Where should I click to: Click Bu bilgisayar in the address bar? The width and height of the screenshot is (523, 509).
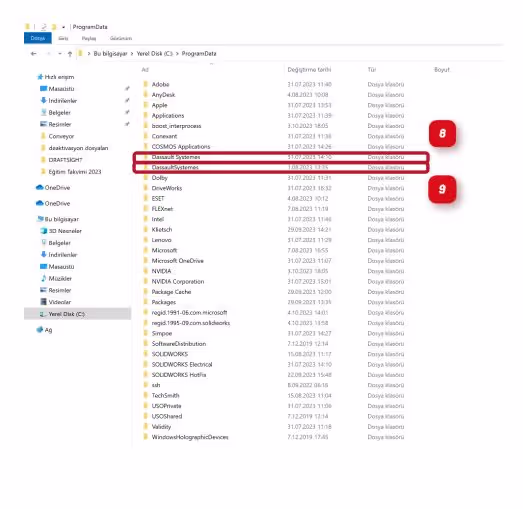coord(110,54)
